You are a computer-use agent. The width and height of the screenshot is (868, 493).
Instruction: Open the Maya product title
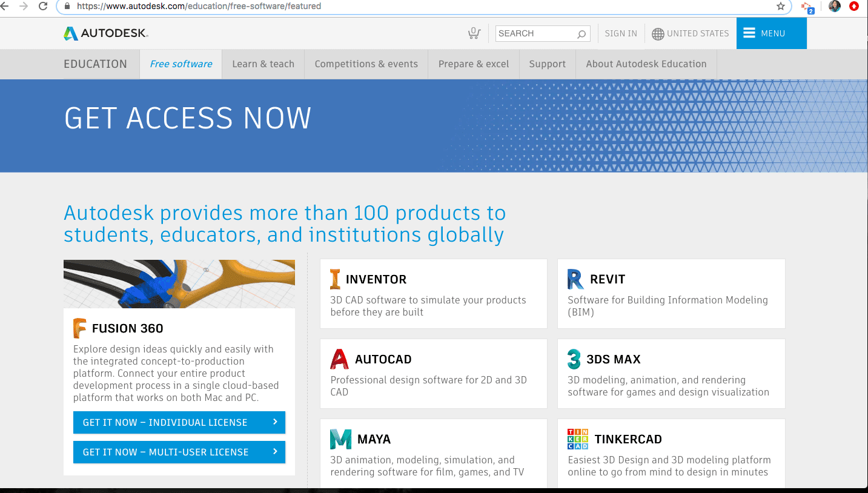(x=374, y=439)
